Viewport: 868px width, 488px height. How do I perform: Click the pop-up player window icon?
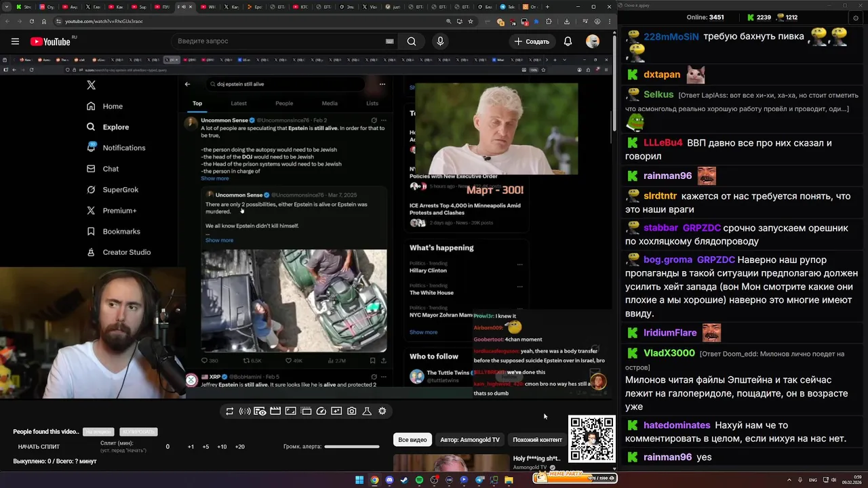(306, 411)
